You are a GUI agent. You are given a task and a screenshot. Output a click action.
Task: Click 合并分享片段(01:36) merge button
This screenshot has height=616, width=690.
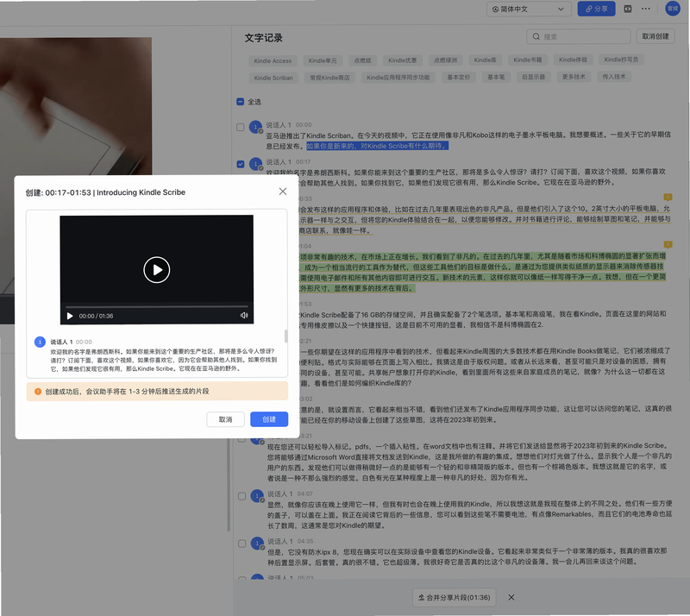pyautogui.click(x=455, y=598)
